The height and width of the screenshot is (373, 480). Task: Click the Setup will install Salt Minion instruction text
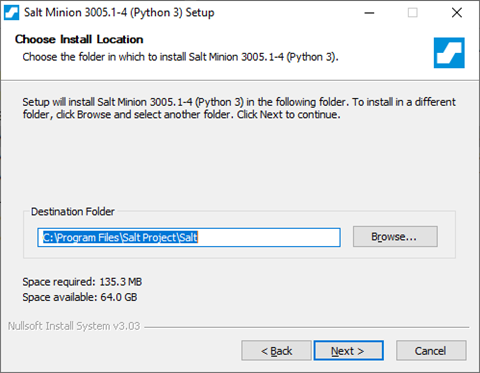click(239, 108)
